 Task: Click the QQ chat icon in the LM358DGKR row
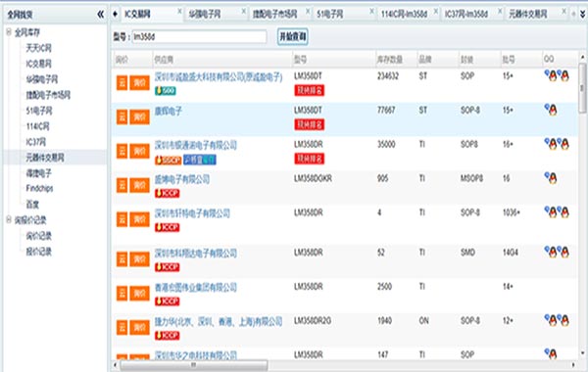coord(551,178)
